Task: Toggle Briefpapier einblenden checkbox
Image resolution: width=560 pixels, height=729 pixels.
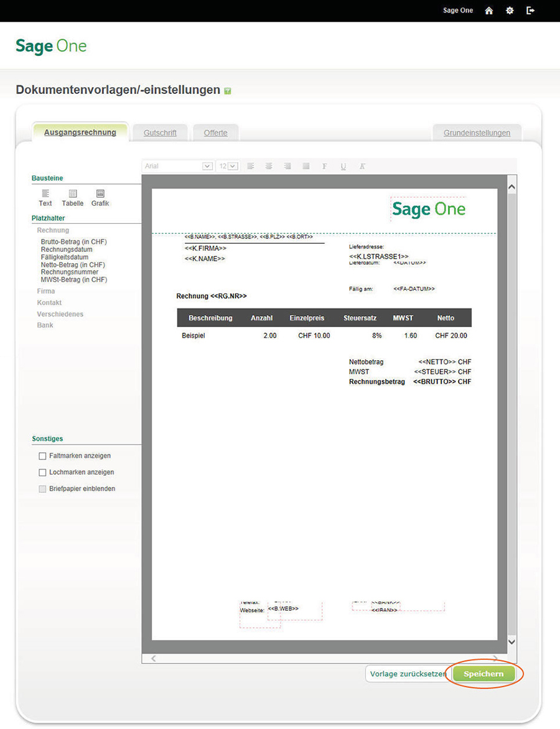Action: tap(42, 489)
